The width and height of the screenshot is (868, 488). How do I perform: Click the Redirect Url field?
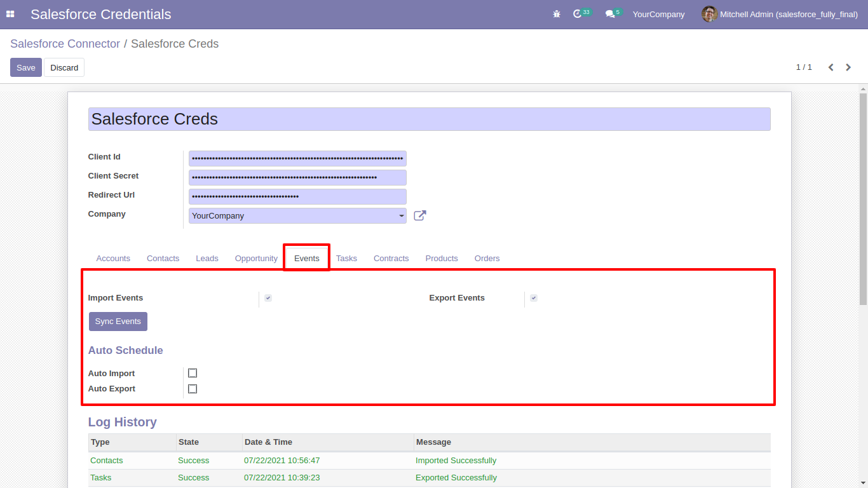tap(297, 196)
